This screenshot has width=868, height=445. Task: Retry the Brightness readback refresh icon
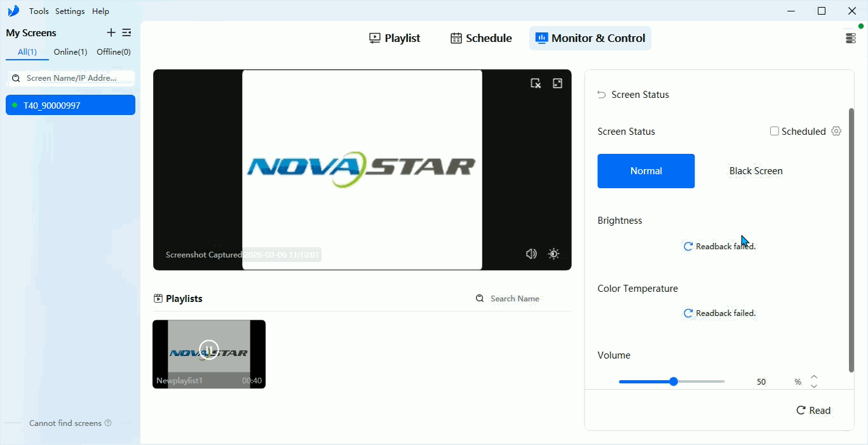click(x=688, y=247)
